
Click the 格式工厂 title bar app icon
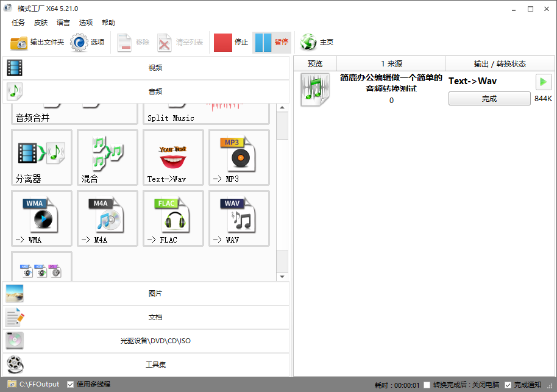[8, 8]
